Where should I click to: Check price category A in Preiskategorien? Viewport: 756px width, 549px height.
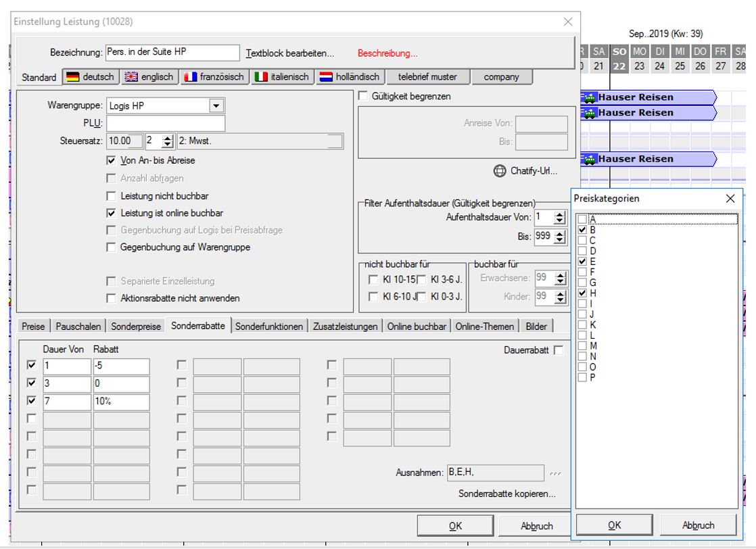coord(582,219)
